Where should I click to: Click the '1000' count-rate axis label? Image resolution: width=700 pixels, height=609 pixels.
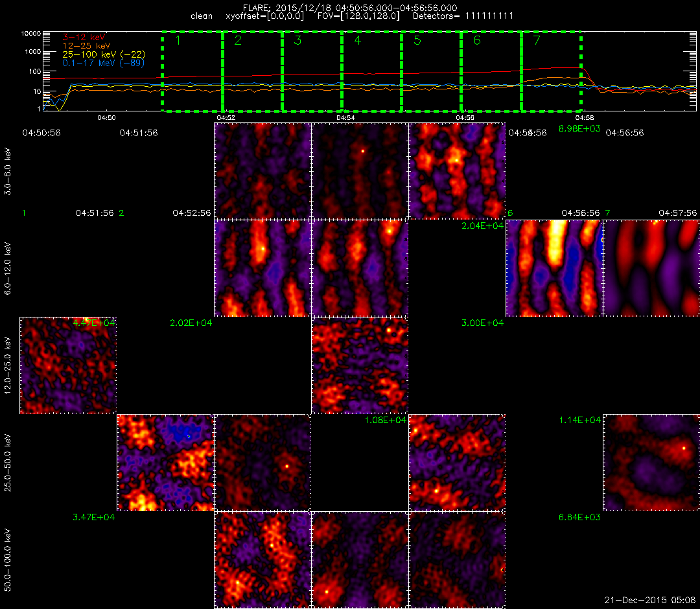[32, 52]
